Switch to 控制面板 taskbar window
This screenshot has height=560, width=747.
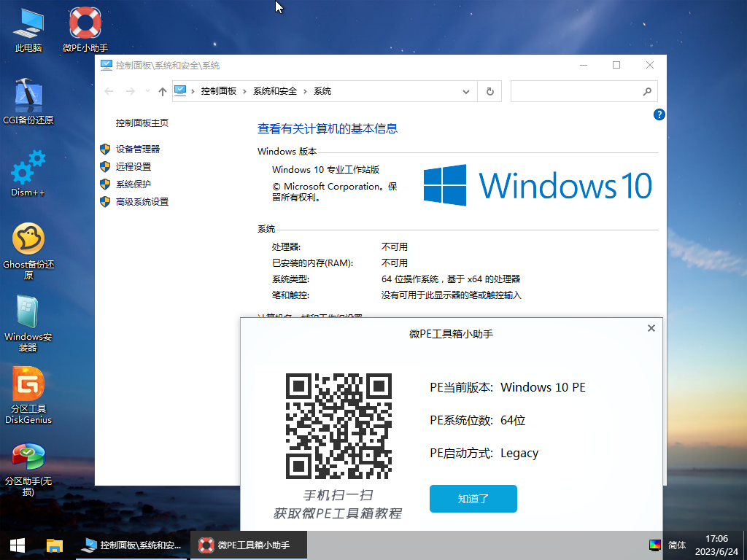133,545
